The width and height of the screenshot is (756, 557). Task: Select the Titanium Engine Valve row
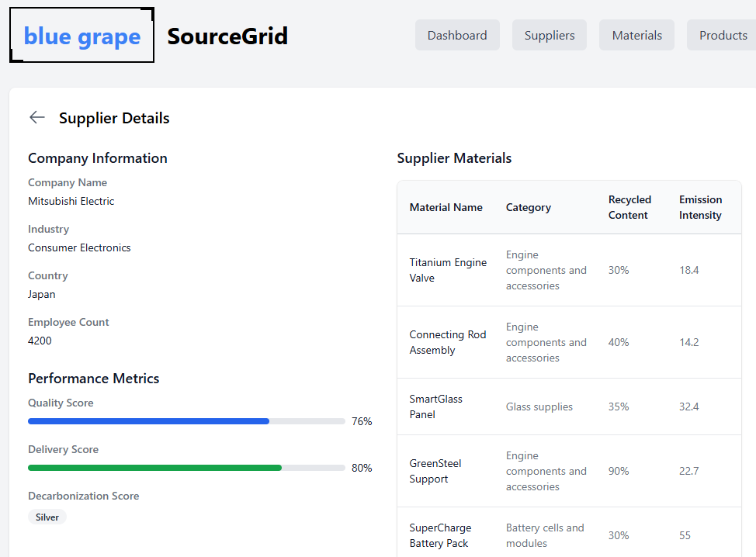click(569, 270)
